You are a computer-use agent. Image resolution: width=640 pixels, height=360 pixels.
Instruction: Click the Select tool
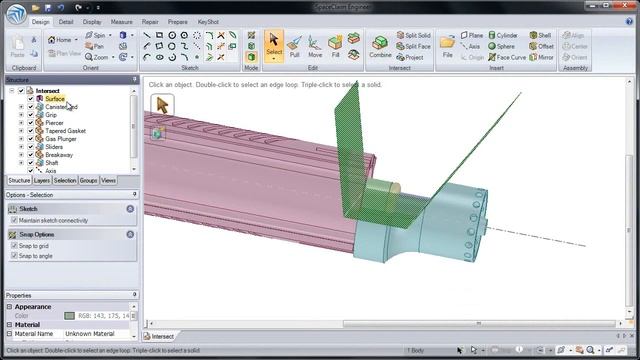(x=274, y=46)
